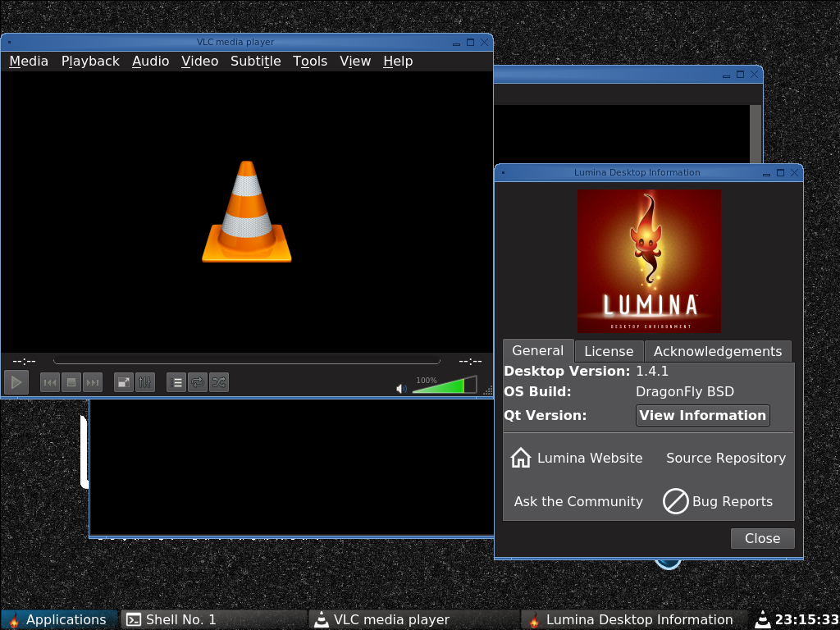Stop playback in VLC

[71, 382]
